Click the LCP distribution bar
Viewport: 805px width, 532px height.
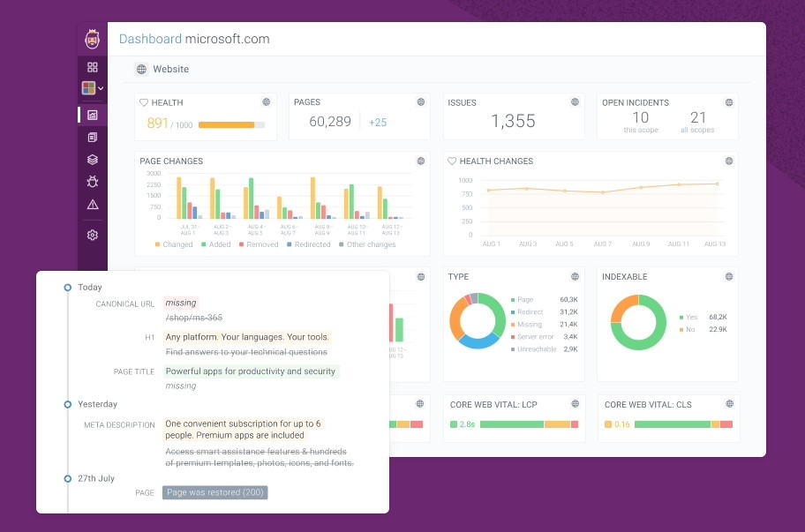click(x=529, y=424)
